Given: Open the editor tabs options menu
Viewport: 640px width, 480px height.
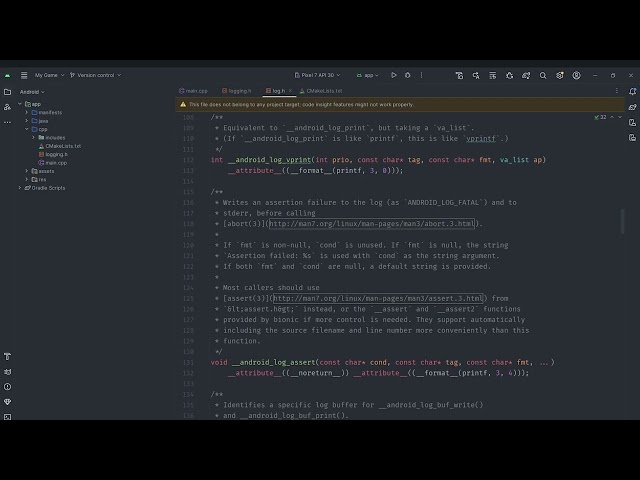Looking at the screenshot, I should (617, 91).
